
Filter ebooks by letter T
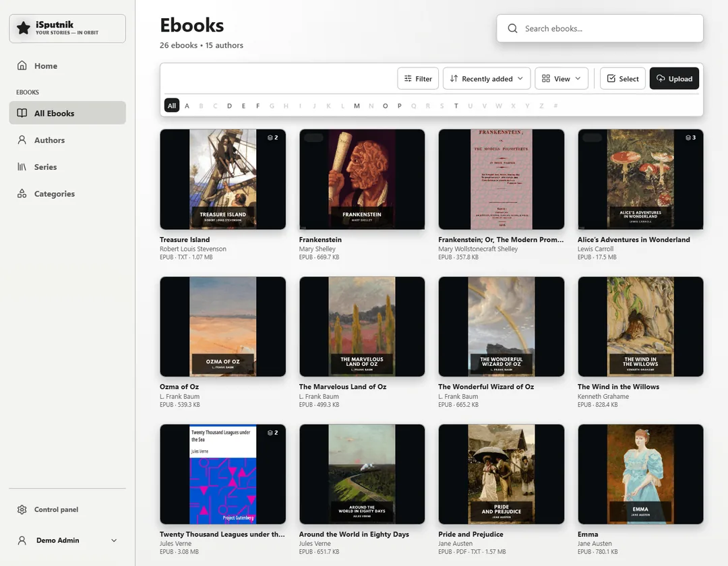[456, 106]
